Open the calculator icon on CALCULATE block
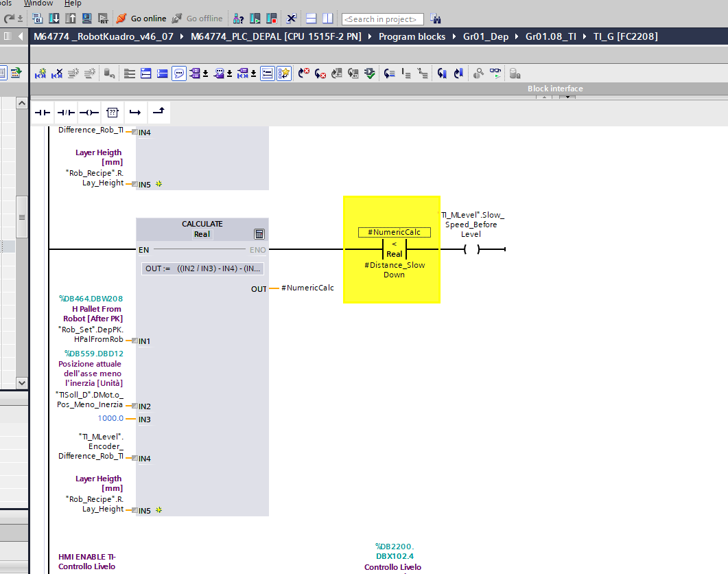Screen dimensions: 728x574 [x=259, y=233]
